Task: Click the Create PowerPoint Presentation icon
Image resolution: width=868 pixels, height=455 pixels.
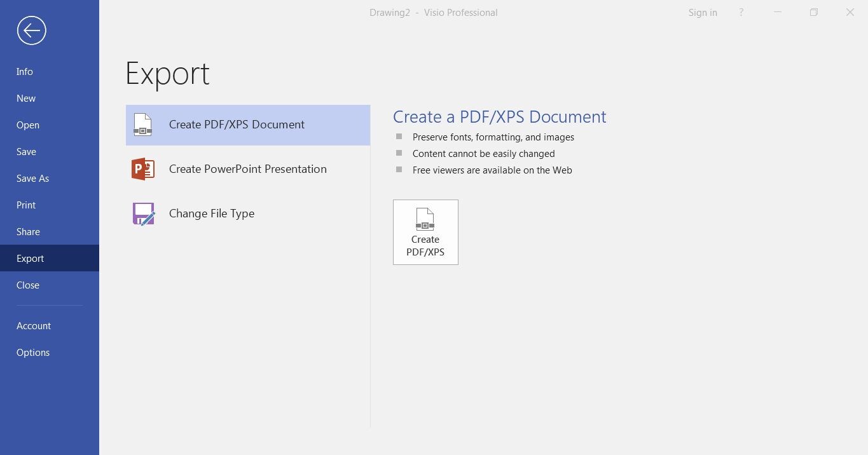Action: tap(248, 169)
